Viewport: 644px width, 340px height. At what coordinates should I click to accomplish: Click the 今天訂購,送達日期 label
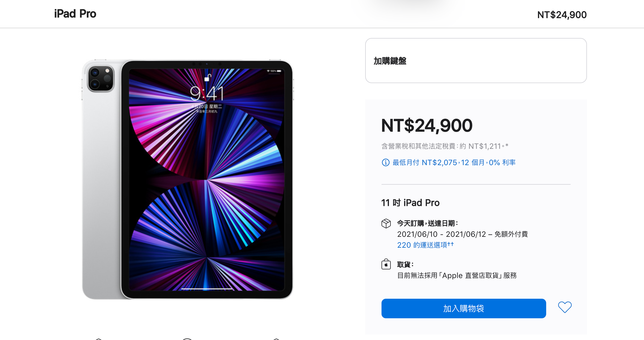click(428, 223)
